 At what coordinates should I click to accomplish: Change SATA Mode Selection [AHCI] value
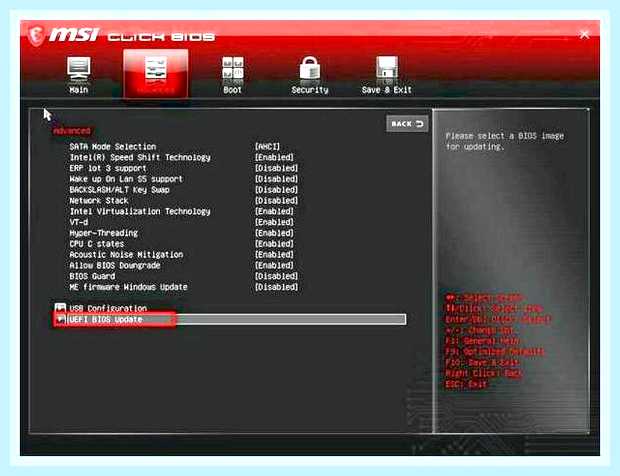point(267,147)
